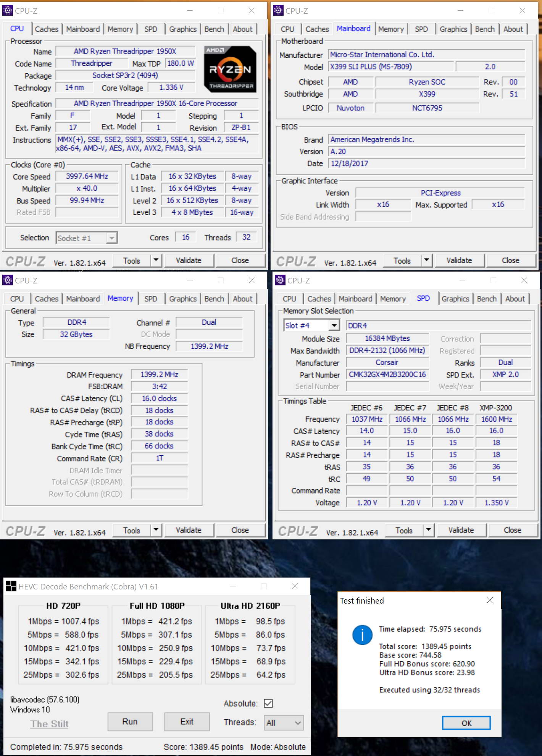The width and height of the screenshot is (542, 756).
Task: Click BIOS date 12/18/2017 value
Action: 427,164
